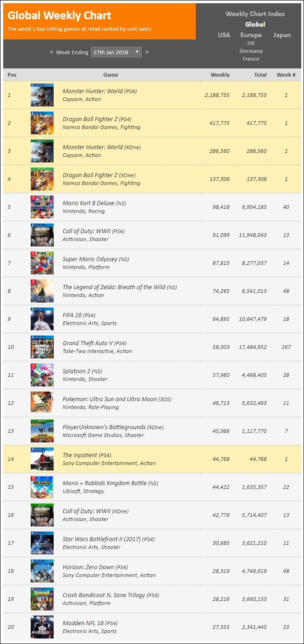Open the Japan weekly chart
Image resolution: width=304 pixels, height=644 pixels.
(x=282, y=35)
